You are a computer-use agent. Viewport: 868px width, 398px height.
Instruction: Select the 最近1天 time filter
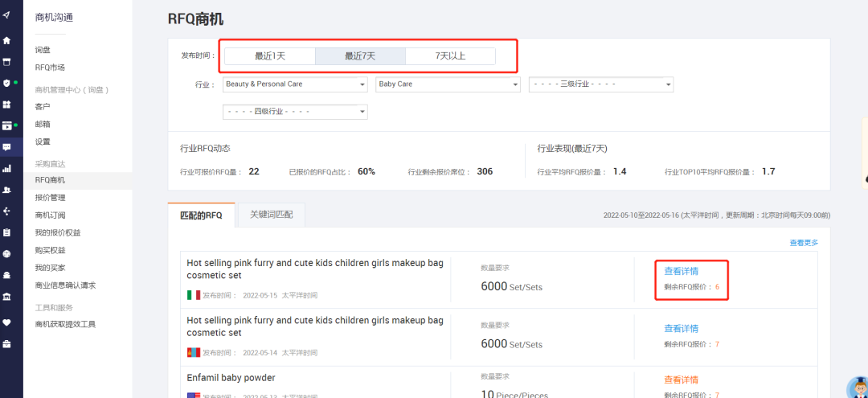pos(269,56)
